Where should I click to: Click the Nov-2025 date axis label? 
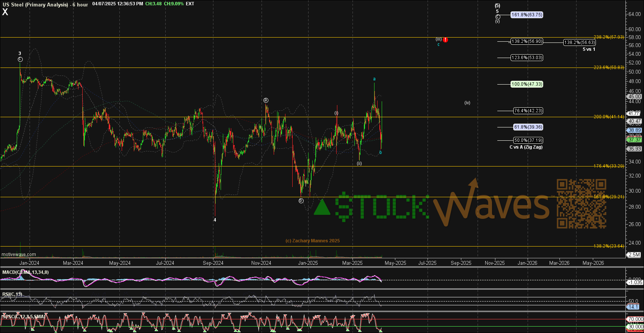click(x=495, y=263)
